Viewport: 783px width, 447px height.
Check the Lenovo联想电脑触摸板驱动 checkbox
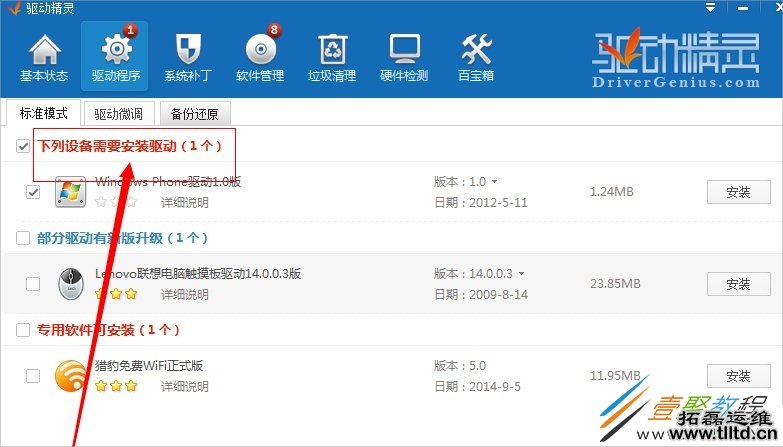tap(33, 284)
